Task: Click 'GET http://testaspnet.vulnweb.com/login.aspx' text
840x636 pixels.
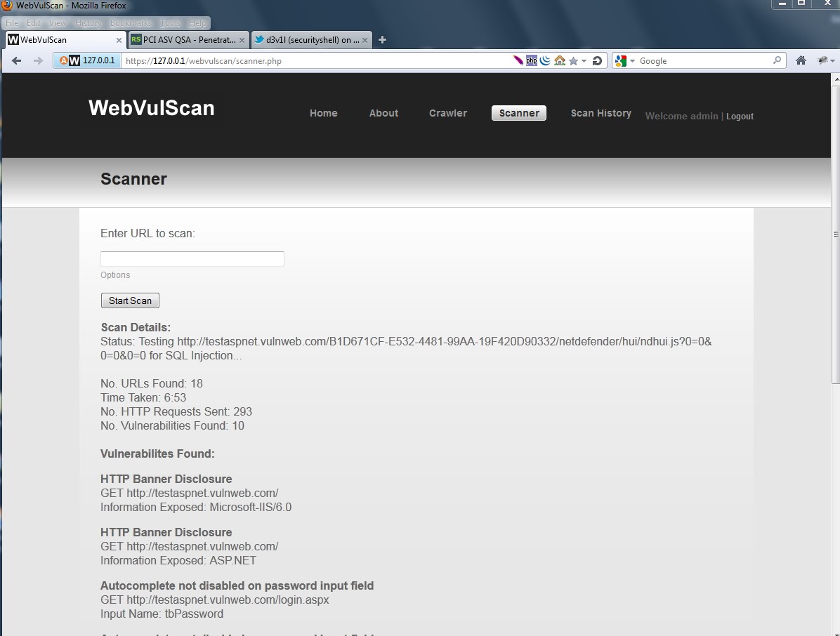Action: click(x=215, y=599)
